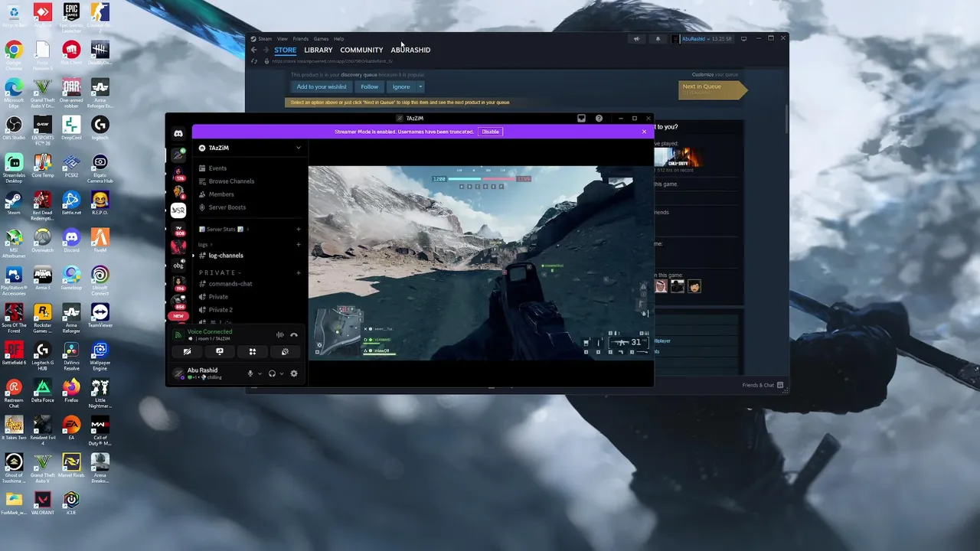Viewport: 980px width, 551px height.
Task: Open Discord help icon in title bar
Action: [x=599, y=119]
